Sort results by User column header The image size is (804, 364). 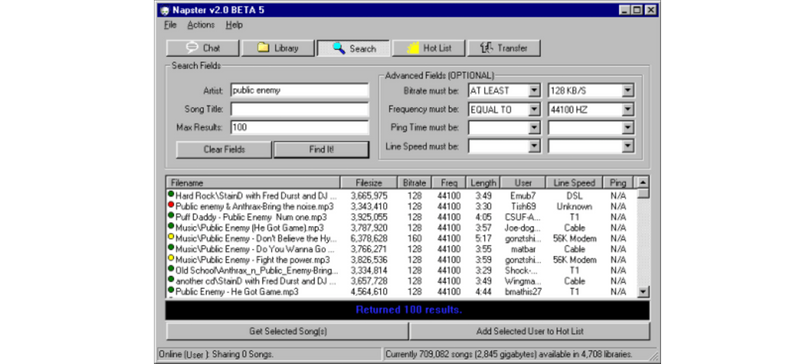(523, 183)
